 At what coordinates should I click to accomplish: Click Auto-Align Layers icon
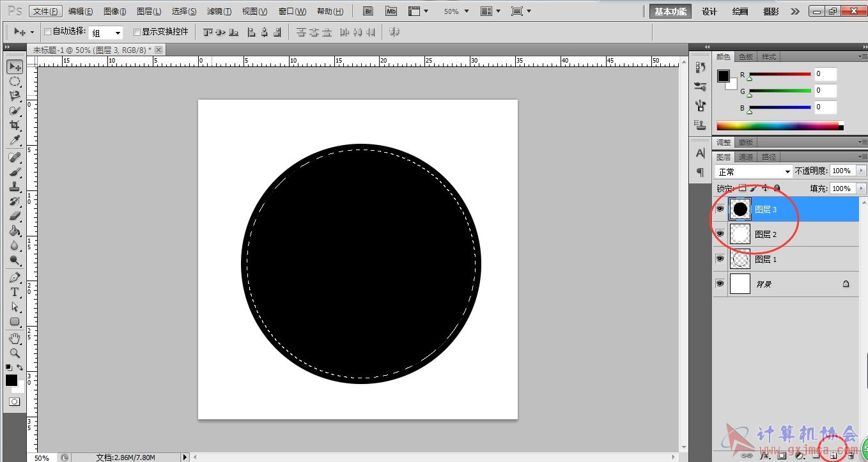click(x=394, y=32)
